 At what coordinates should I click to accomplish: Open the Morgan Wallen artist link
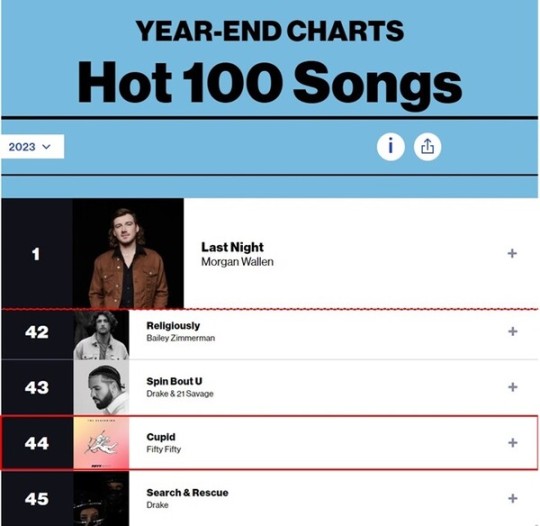237,262
